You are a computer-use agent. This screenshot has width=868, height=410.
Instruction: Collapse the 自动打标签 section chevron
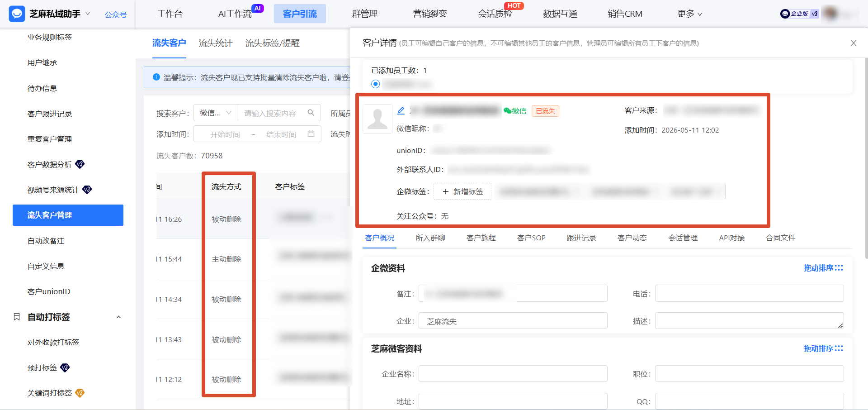(118, 317)
